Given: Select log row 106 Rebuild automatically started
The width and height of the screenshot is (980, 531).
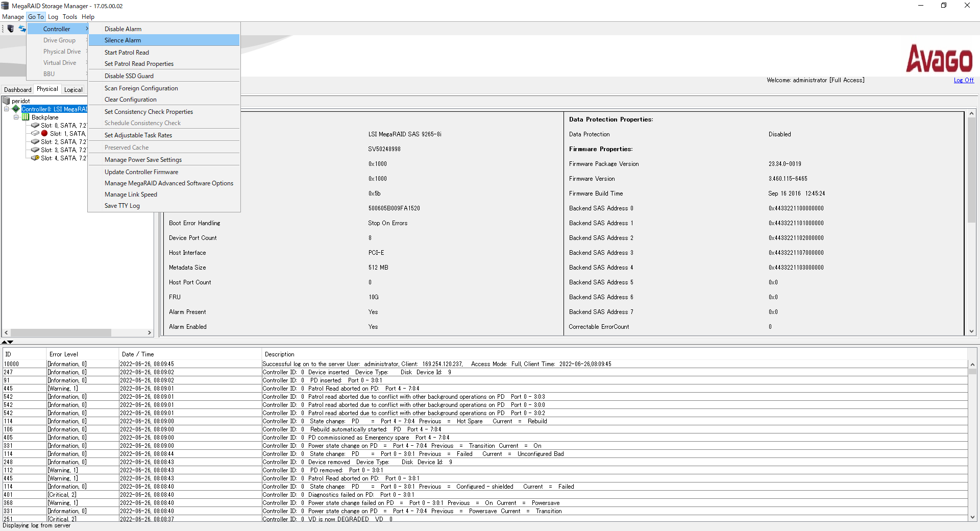Looking at the screenshot, I should coord(485,429).
